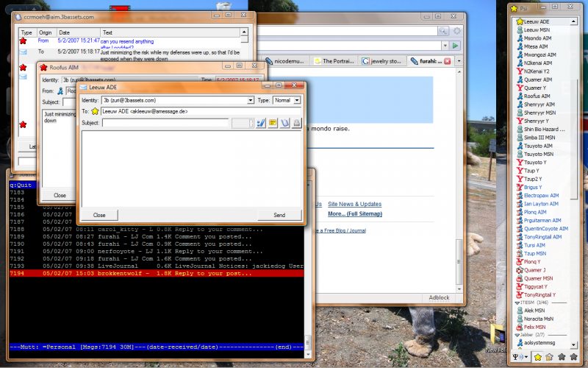
Task: Collapse the Jabber contact group
Action: 516,335
